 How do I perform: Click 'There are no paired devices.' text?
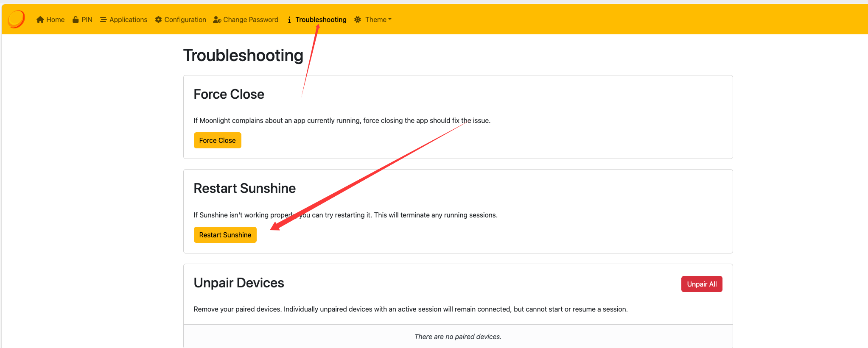pyautogui.click(x=458, y=337)
